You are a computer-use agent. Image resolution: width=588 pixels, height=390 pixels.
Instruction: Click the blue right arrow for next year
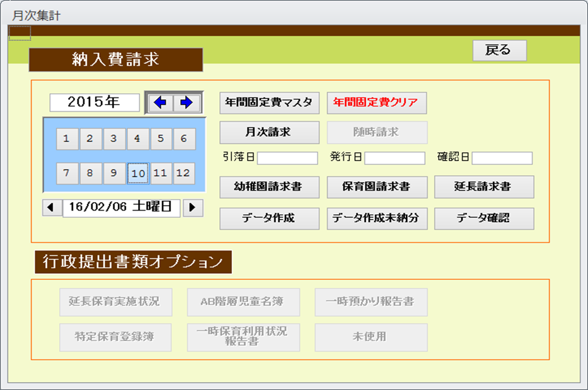point(186,103)
